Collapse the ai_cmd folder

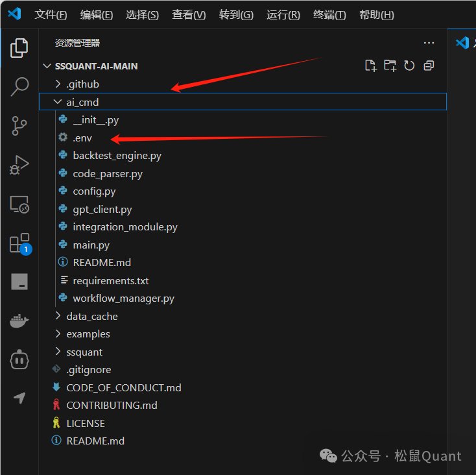pos(82,102)
